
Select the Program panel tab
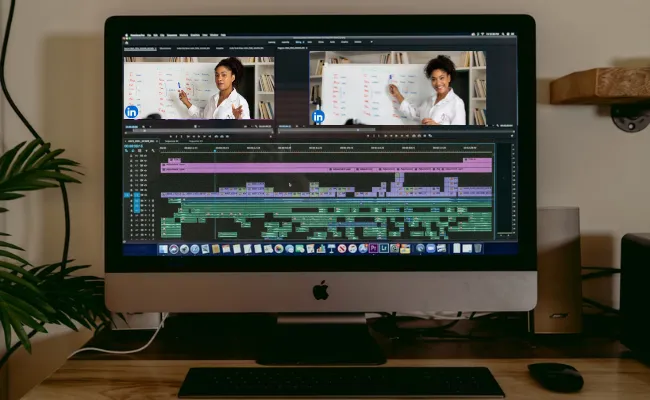pyautogui.click(x=291, y=48)
